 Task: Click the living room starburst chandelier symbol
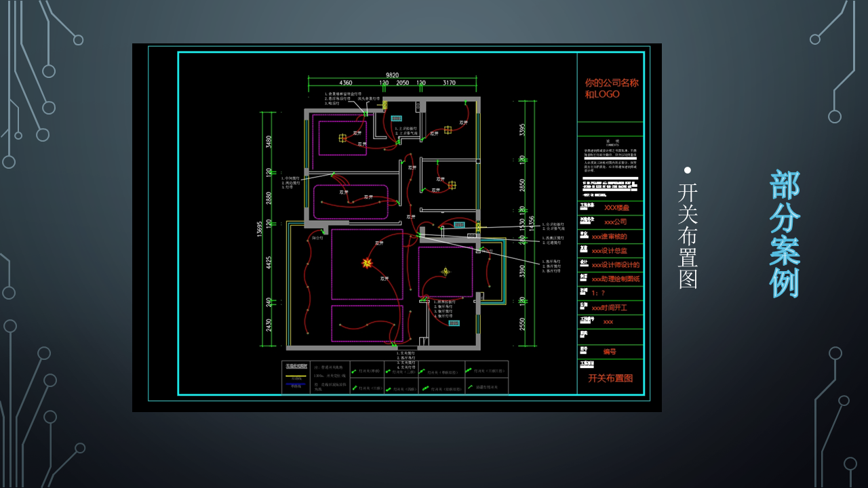coord(367,262)
